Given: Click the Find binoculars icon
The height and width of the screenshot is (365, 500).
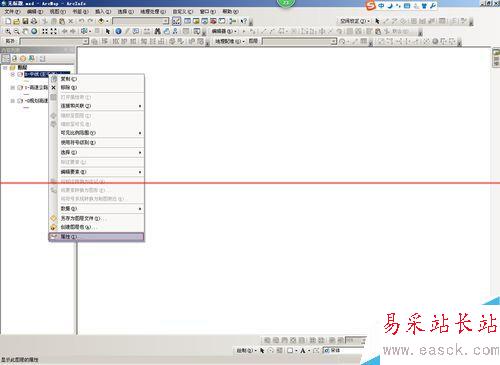Looking at the screenshot, I should (x=158, y=31).
